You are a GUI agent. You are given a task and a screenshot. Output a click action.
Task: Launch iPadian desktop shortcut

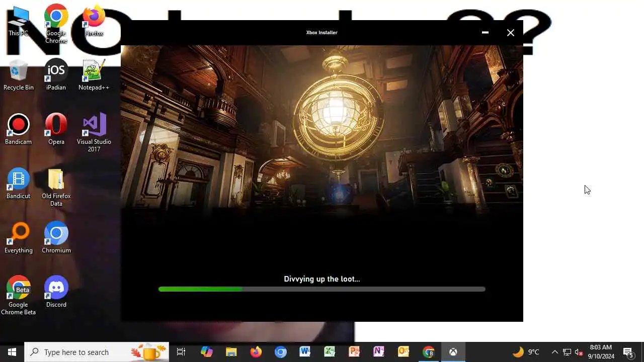(x=56, y=75)
